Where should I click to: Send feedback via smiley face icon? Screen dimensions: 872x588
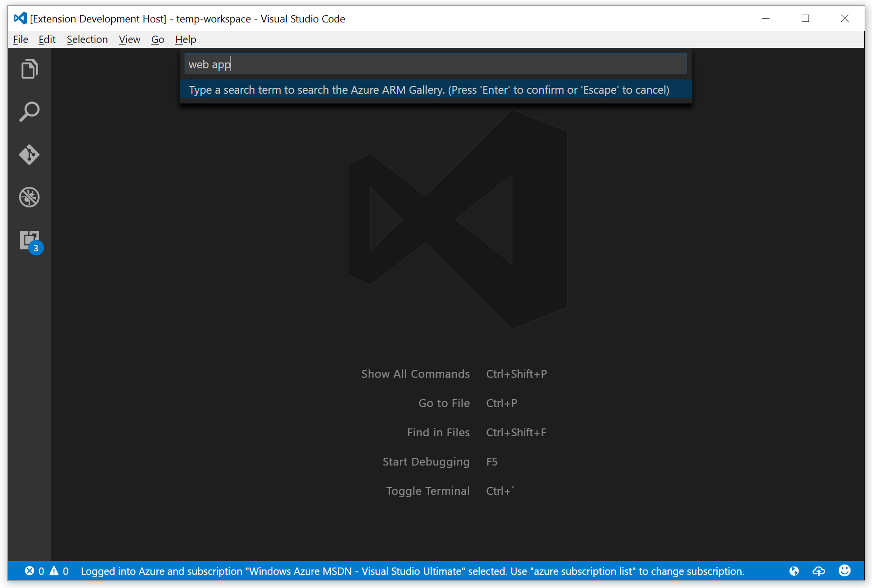pos(845,570)
